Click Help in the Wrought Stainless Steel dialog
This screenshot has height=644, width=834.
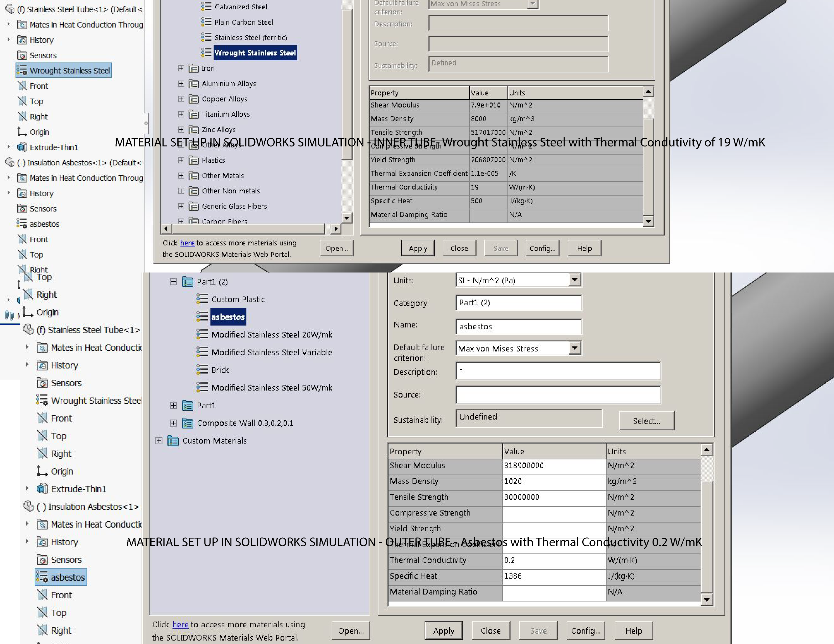pos(584,248)
